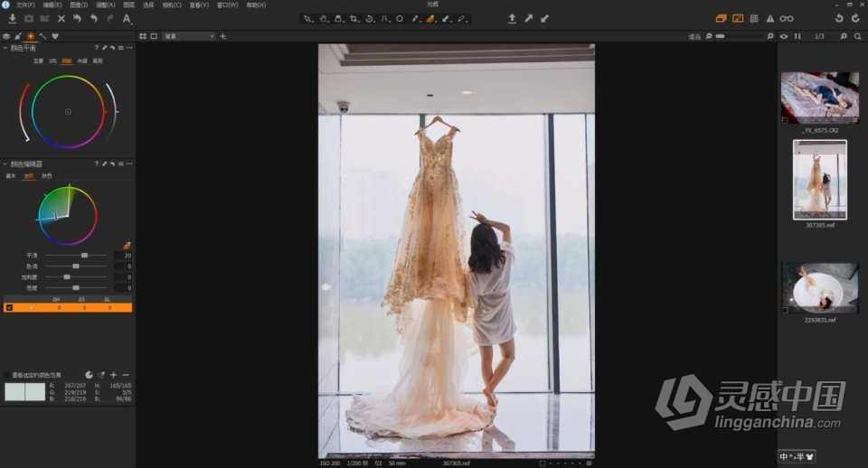The height and width of the screenshot is (468, 868).
Task: Toggle the multi-view grid viewer button
Action: 143,36
